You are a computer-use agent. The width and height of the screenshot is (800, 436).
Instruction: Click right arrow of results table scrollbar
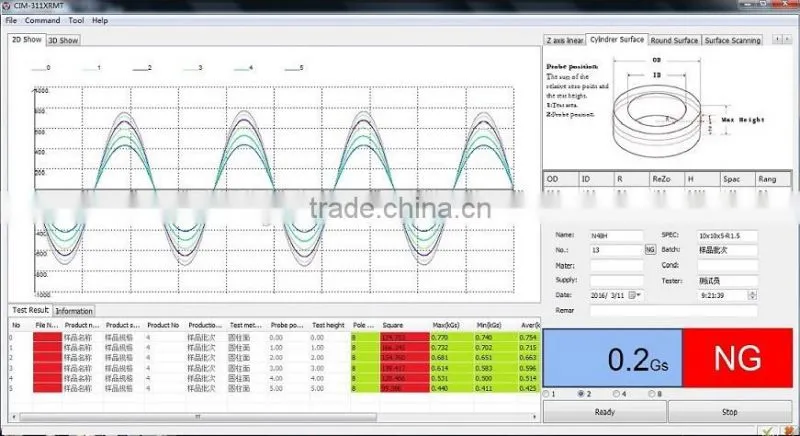click(x=535, y=417)
